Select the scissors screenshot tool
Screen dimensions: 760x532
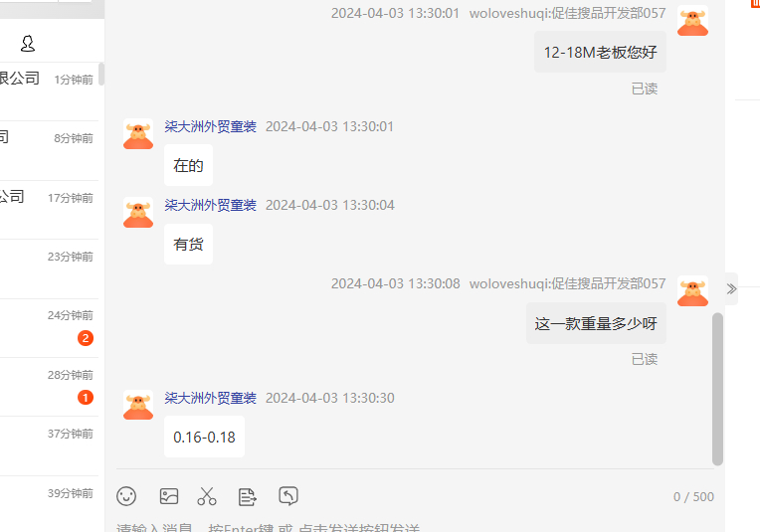click(x=207, y=496)
